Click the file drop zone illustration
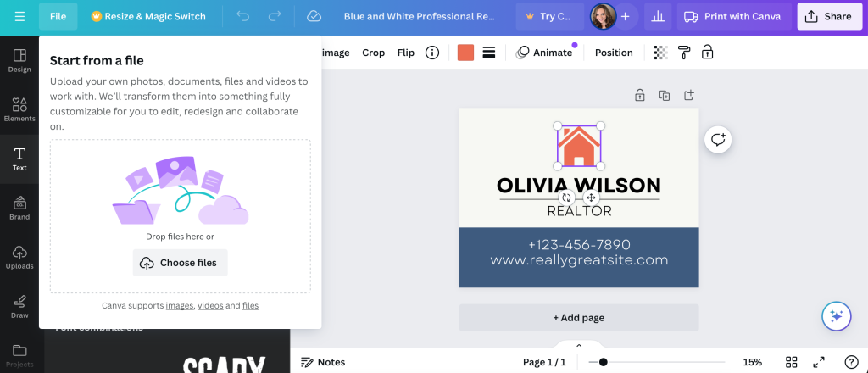 pyautogui.click(x=180, y=191)
